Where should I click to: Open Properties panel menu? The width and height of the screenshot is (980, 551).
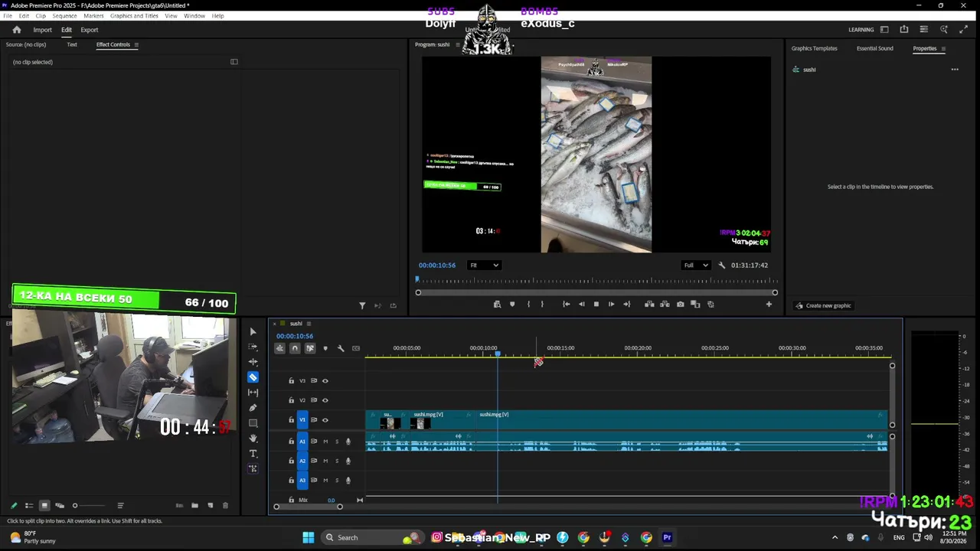[943, 48]
